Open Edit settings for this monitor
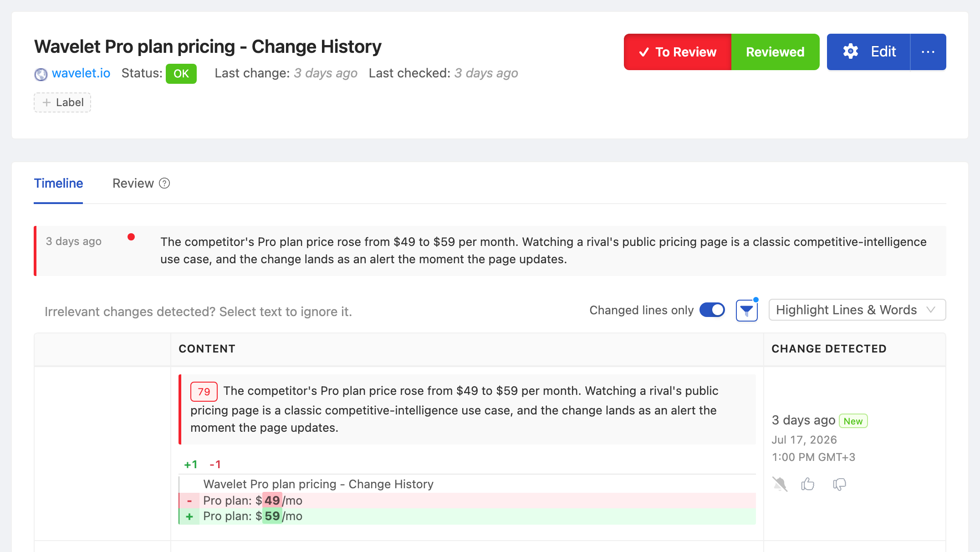The image size is (980, 552). pyautogui.click(x=868, y=52)
